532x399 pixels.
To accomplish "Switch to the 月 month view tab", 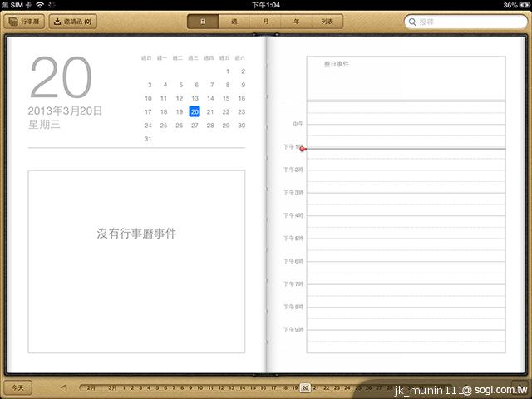I will click(x=265, y=22).
